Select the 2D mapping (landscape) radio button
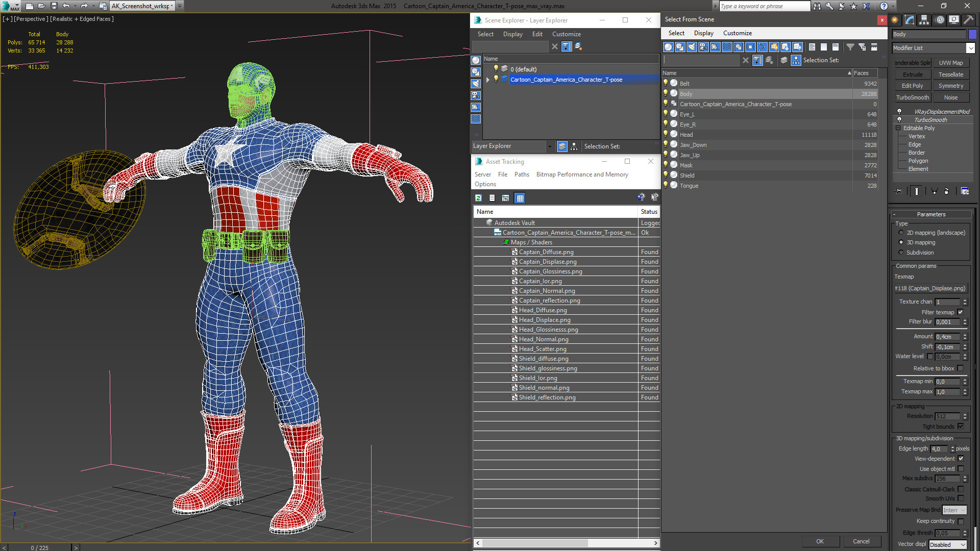This screenshot has height=551, width=980. point(901,233)
